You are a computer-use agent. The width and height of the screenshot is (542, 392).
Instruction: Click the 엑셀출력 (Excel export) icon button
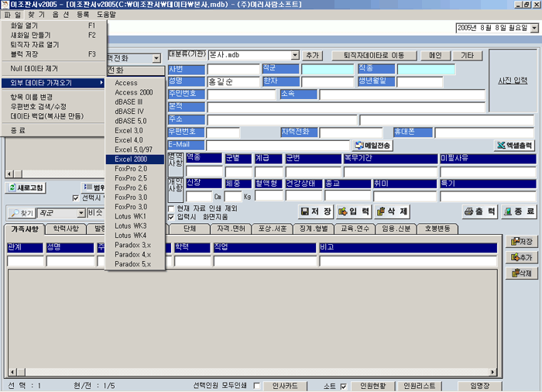(514, 145)
